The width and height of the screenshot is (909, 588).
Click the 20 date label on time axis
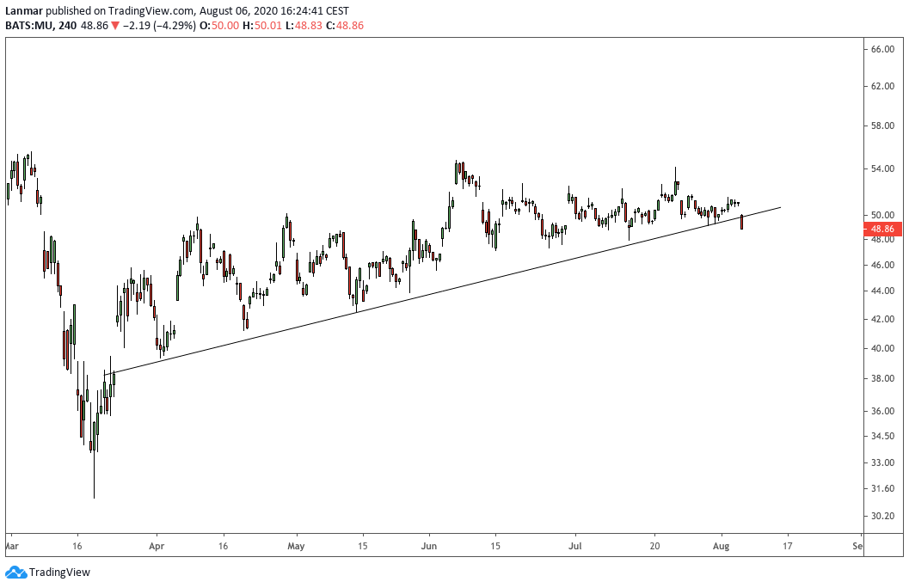pos(655,546)
